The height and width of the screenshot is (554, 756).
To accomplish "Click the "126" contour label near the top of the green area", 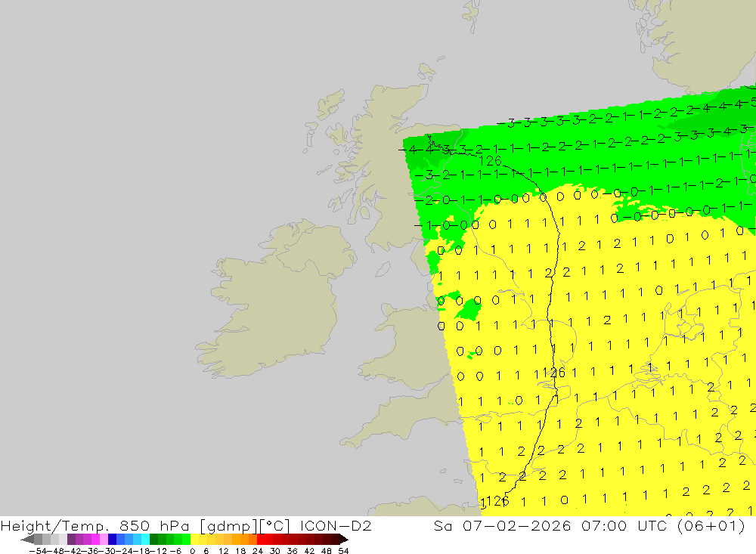I will (491, 160).
